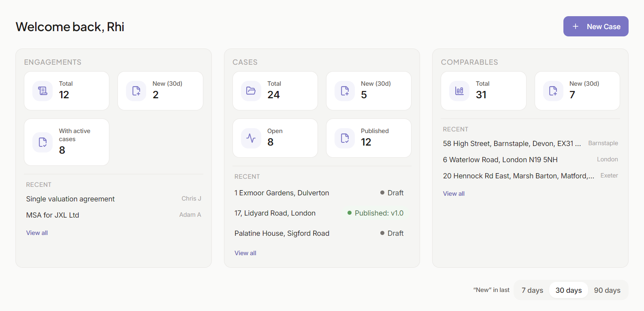
Task: Click the Comparables Total value 31
Action: point(481,95)
